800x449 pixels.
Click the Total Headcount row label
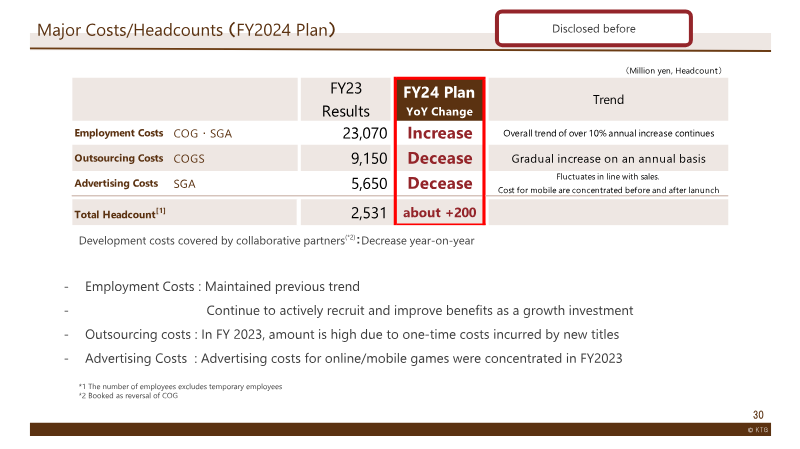click(120, 214)
